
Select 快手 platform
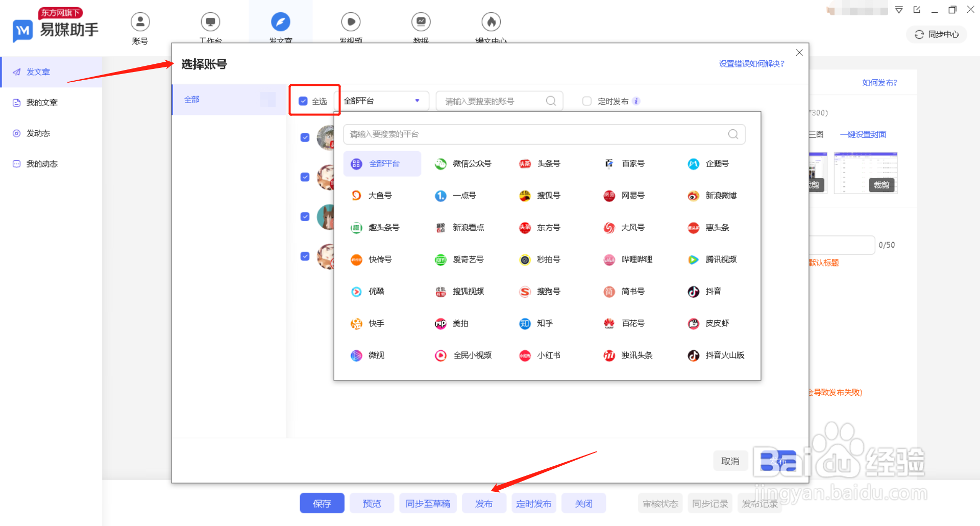tap(367, 324)
